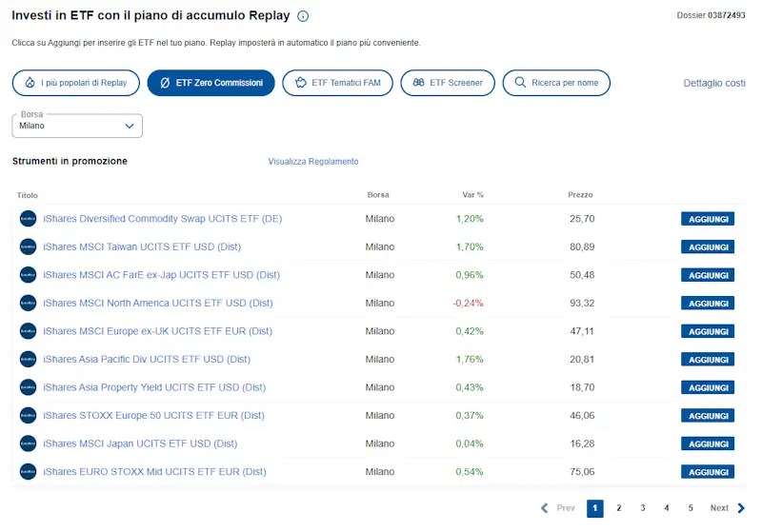This screenshot has width=762, height=532.
Task: Open the ETF Tematici FAM tab
Action: coord(337,83)
